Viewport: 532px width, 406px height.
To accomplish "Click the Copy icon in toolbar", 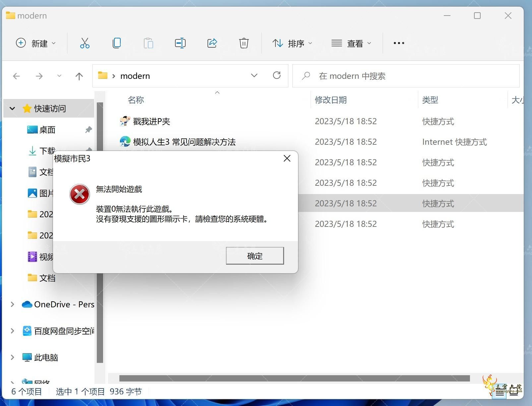I will tap(117, 43).
